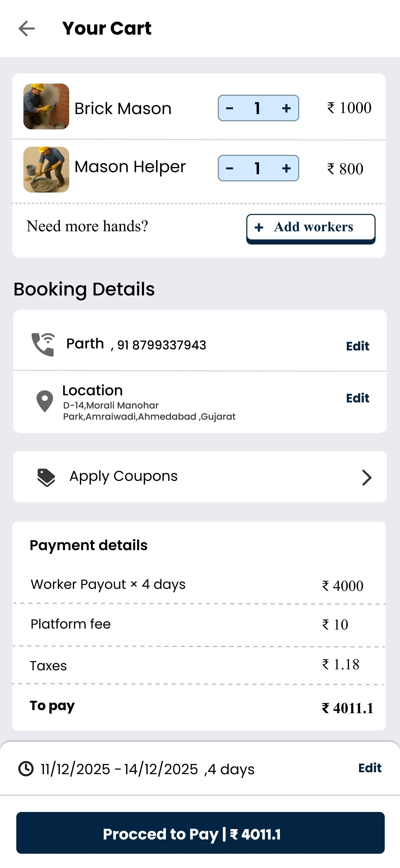
Task: Tap the location pin icon
Action: tap(45, 401)
